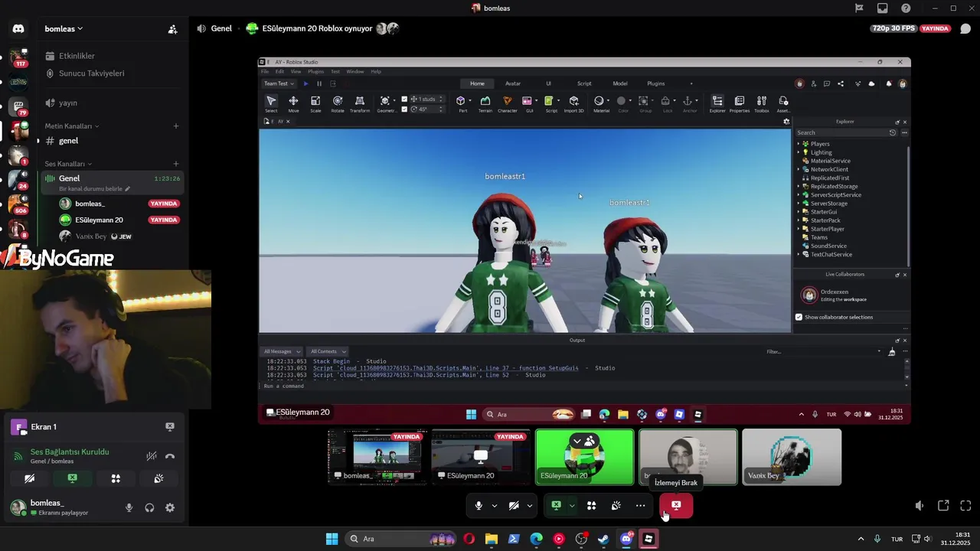The image size is (980, 551).
Task: Expand the Lighting node in Explorer
Action: pyautogui.click(x=798, y=152)
